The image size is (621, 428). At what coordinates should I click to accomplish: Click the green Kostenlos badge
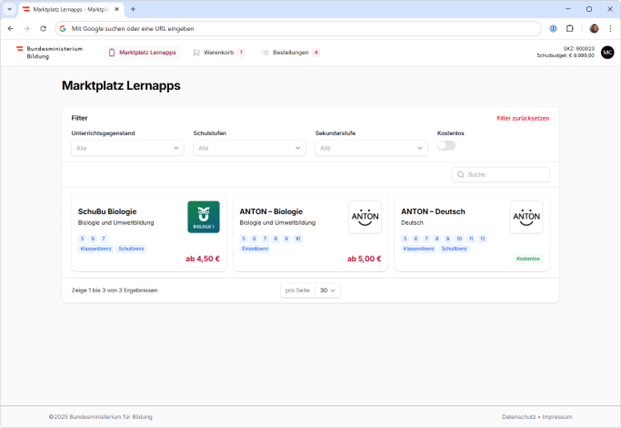[528, 259]
